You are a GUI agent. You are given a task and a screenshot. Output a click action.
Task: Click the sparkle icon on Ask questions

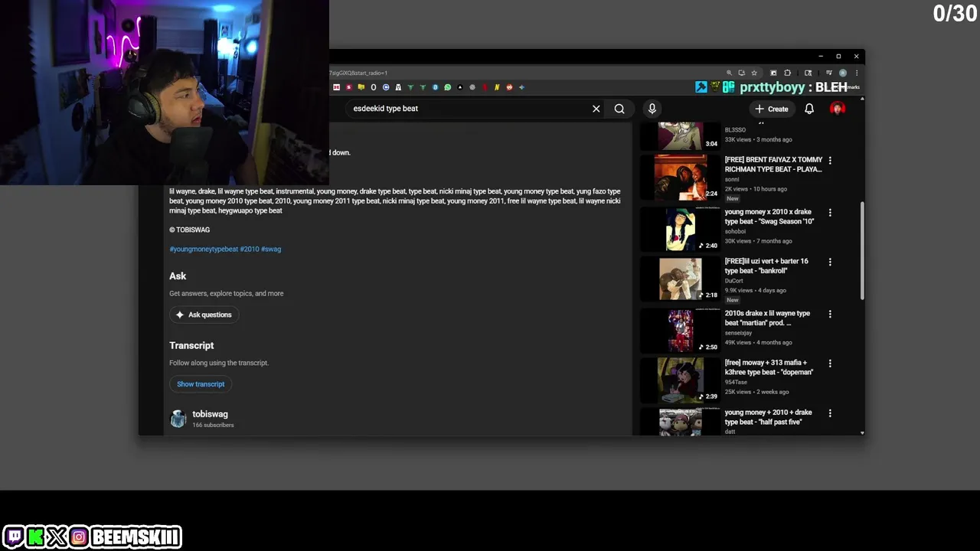pyautogui.click(x=180, y=315)
